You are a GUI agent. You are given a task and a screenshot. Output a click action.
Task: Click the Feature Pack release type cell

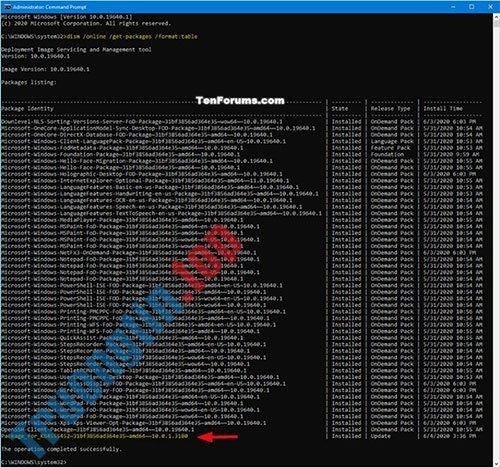point(390,148)
